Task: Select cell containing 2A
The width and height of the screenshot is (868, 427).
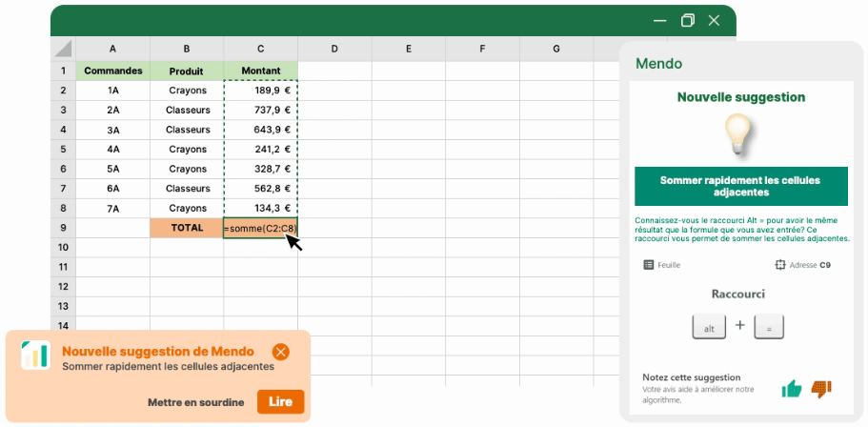Action: pos(113,111)
